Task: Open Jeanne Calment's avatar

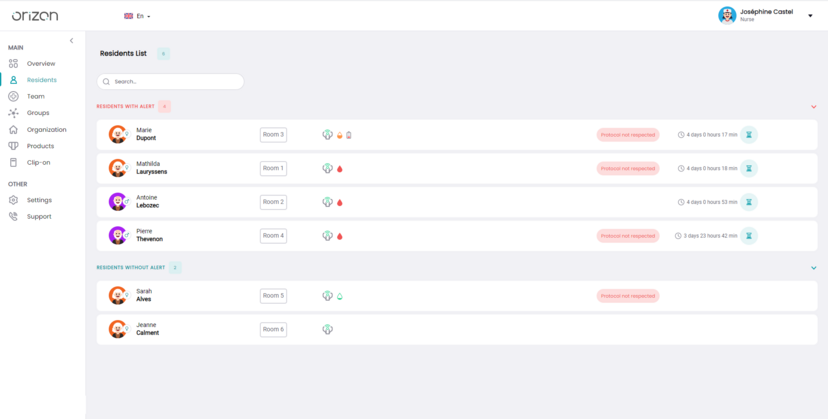Action: coord(118,329)
